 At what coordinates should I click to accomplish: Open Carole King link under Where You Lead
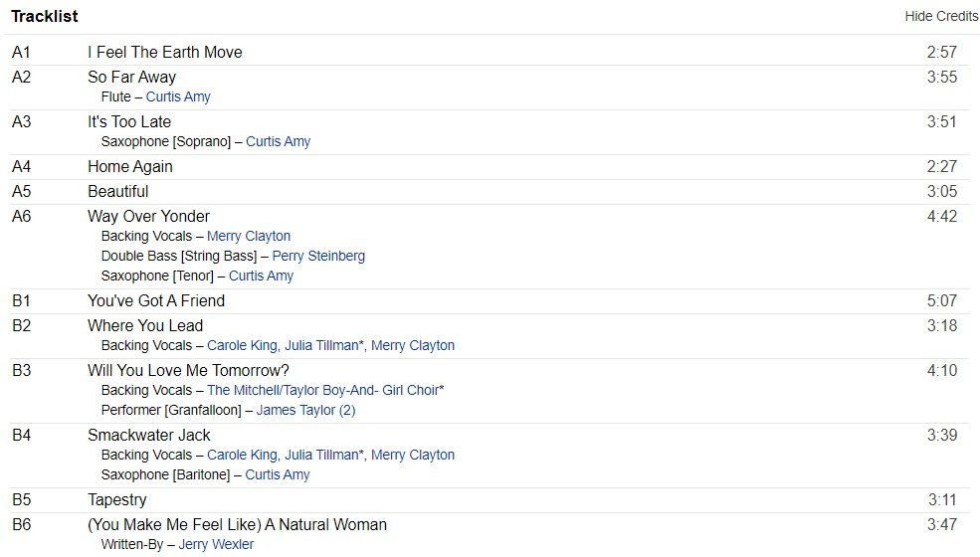(242, 345)
